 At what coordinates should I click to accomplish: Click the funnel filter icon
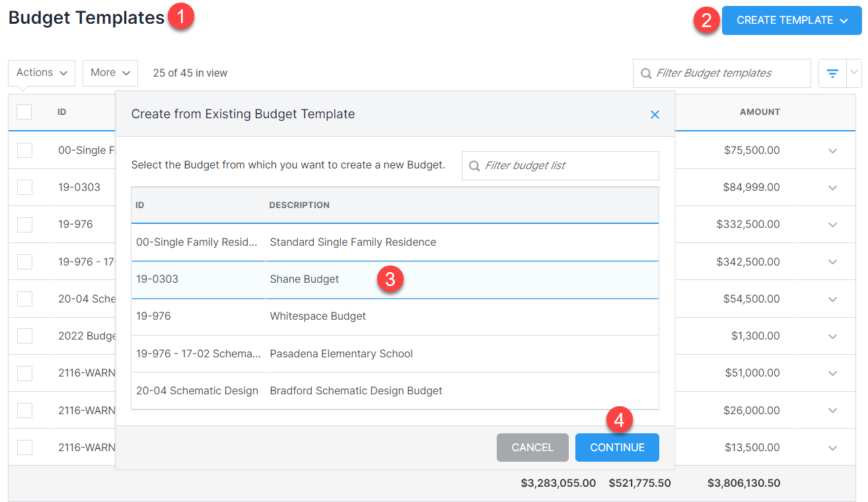pos(832,73)
